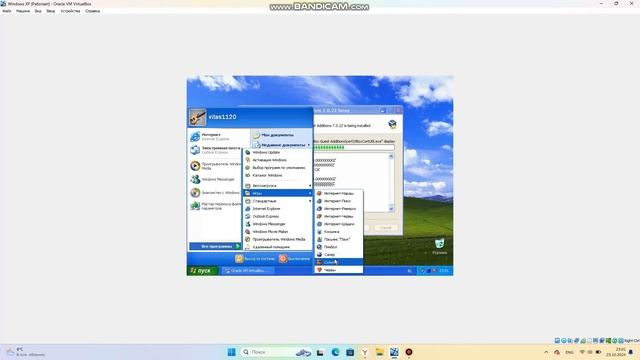The image size is (640, 360).
Task: Open VirtualBox Файл menu
Action: coord(7,11)
